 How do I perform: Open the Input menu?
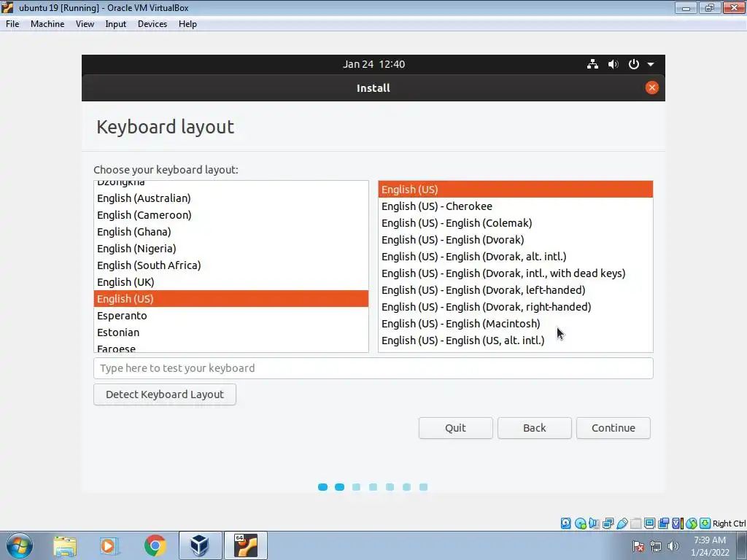[116, 24]
